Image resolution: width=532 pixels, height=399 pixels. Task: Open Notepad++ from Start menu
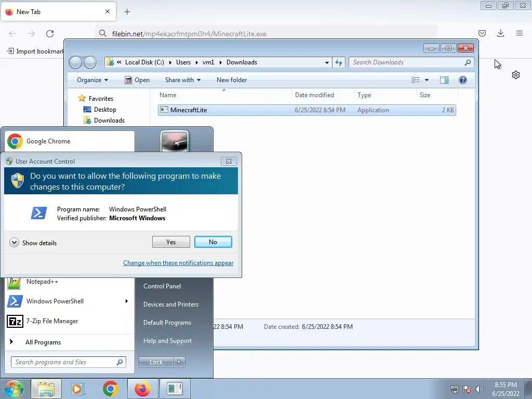70,282
